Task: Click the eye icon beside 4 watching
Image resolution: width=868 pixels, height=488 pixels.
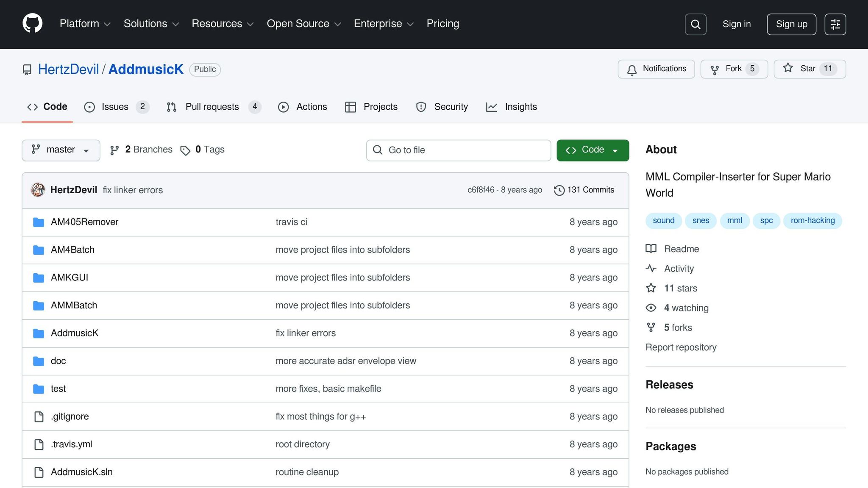Action: pos(651,308)
